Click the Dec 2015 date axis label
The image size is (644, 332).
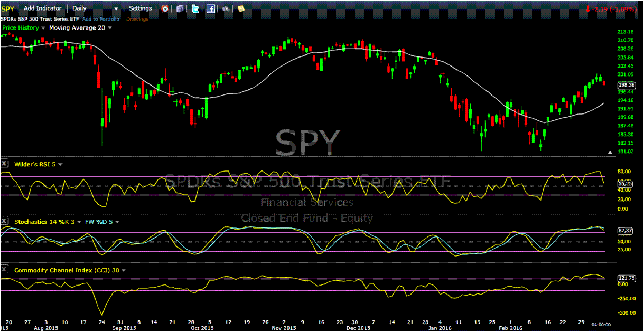click(358, 328)
